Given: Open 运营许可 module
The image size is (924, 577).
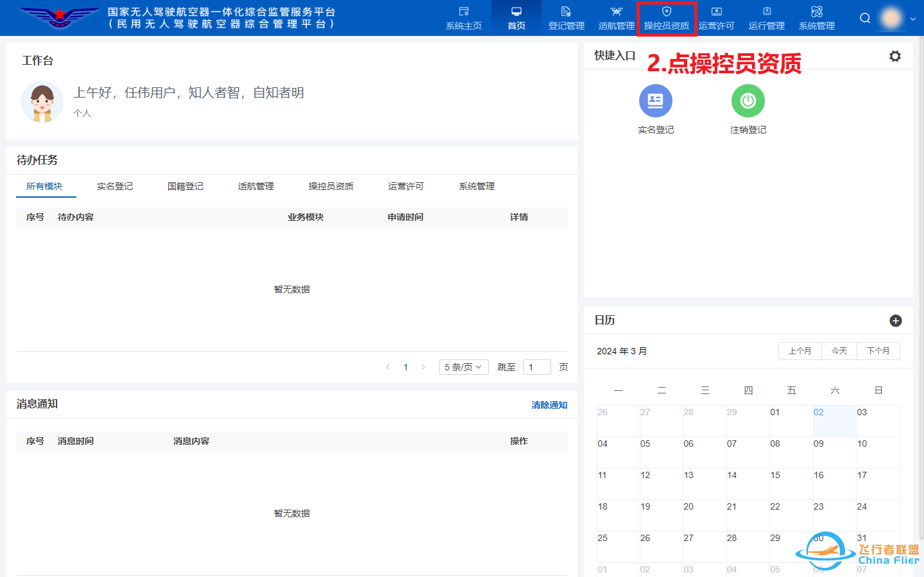Looking at the screenshot, I should click(716, 18).
